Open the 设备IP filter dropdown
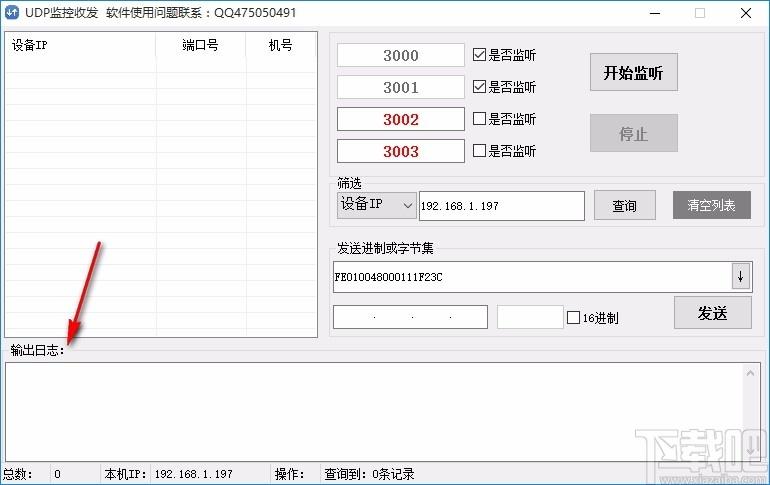This screenshot has height=485, width=770. (377, 205)
